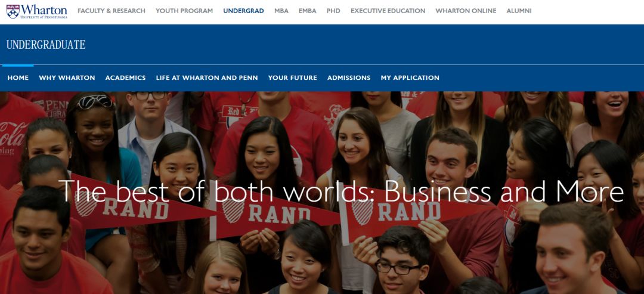Visit Executive Education section
Viewport: 644px width, 294px height.
[x=388, y=11]
